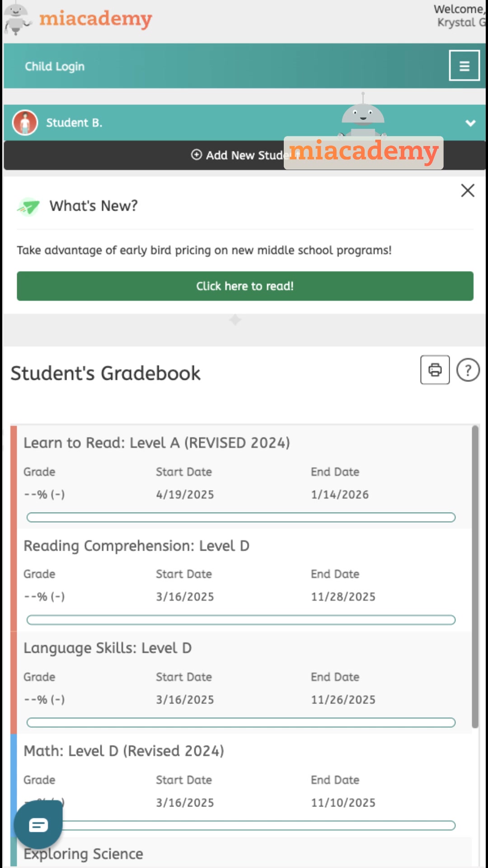Viewport: 488px width, 868px height.
Task: Click Learn to Read start date 4/19/2025
Action: [185, 495]
